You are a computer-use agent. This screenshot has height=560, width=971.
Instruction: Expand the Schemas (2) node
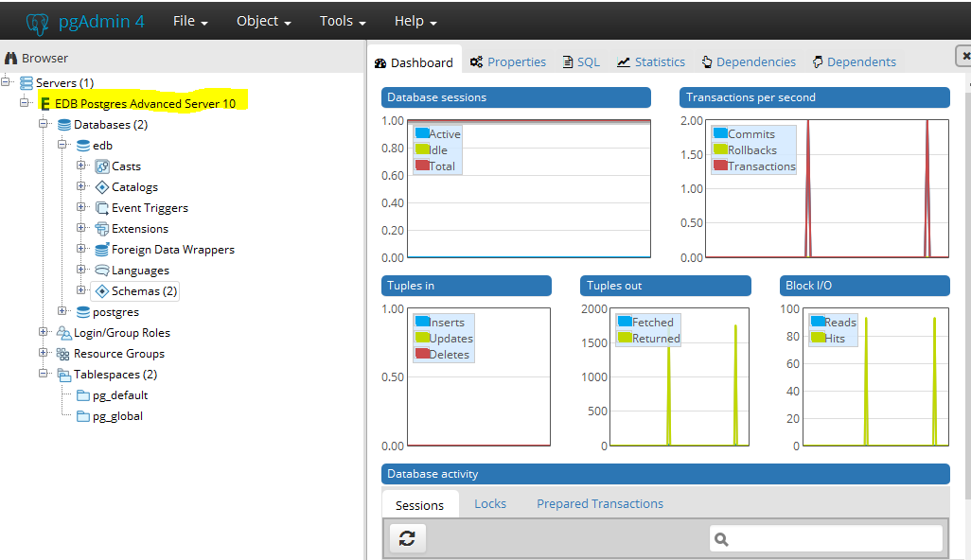[80, 289]
